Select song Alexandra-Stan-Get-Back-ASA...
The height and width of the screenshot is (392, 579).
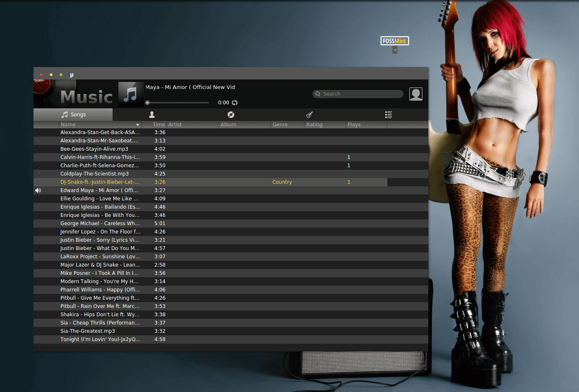(100, 132)
